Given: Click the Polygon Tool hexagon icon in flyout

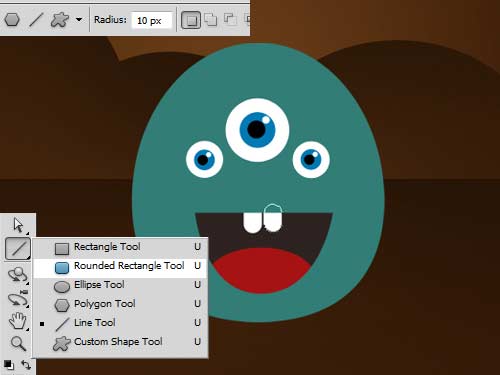Looking at the screenshot, I should pyautogui.click(x=62, y=305).
